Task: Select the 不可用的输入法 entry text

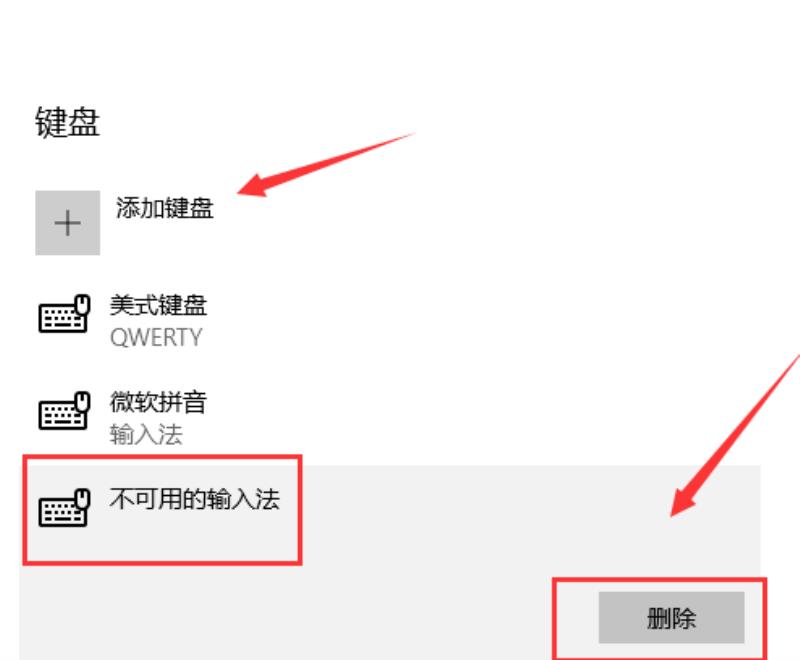Action: tap(194, 499)
